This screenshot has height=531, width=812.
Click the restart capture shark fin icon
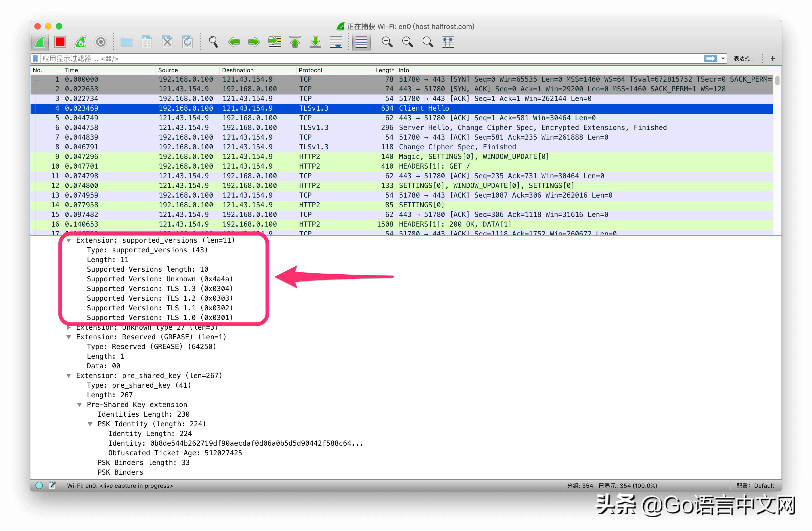click(x=80, y=42)
